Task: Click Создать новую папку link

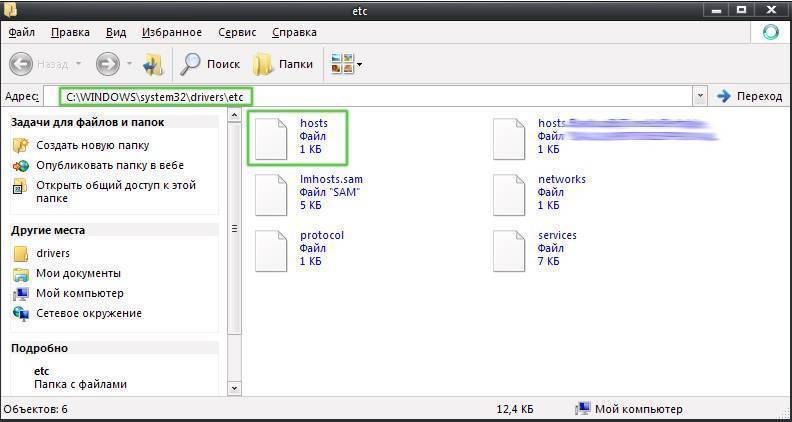Action: click(x=92, y=146)
